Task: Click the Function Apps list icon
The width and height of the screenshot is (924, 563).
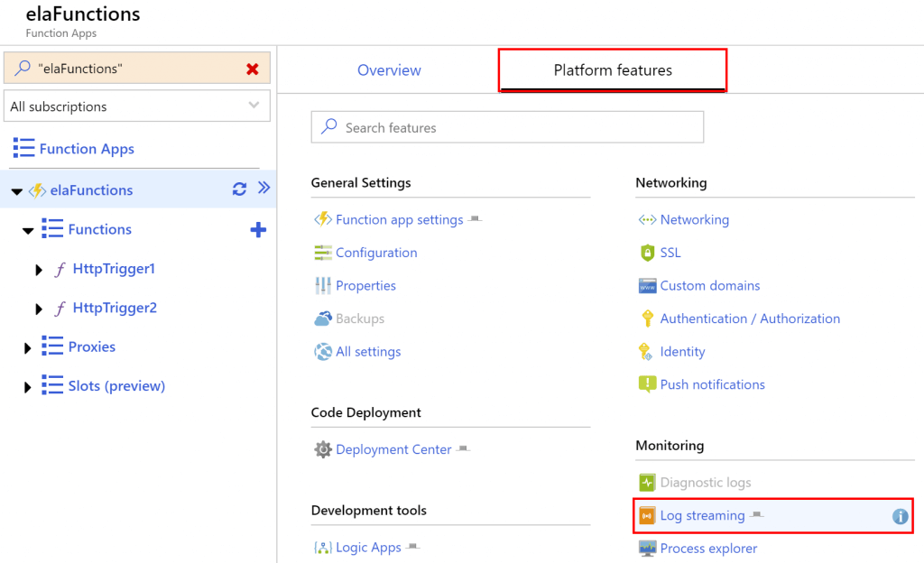Action: (23, 148)
